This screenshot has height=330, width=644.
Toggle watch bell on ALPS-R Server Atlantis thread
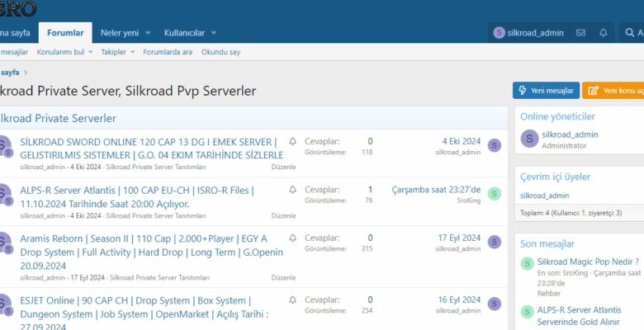tap(292, 190)
